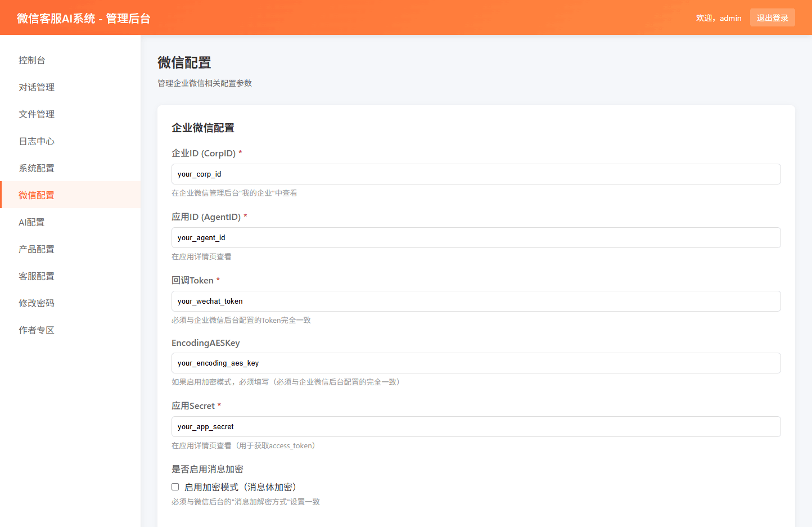This screenshot has width=812, height=527.
Task: Select the 企业ID CorpID input field
Action: click(x=476, y=174)
